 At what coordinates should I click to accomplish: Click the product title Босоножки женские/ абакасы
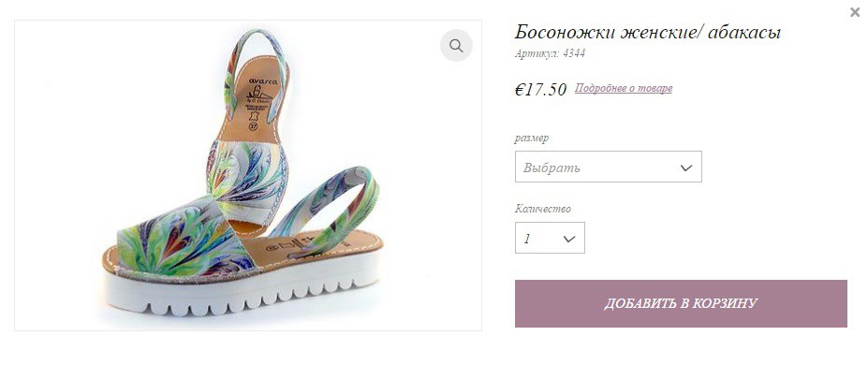tap(648, 32)
